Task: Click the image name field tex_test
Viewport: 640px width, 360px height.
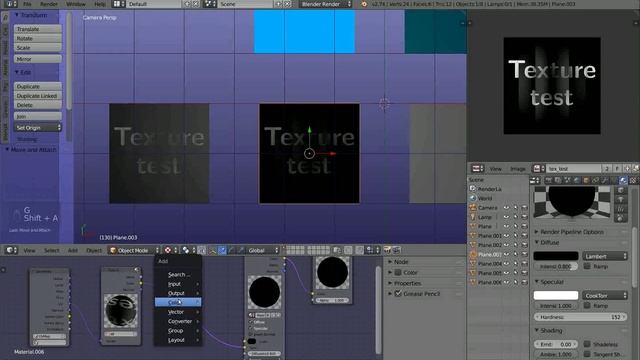Action: click(573, 169)
